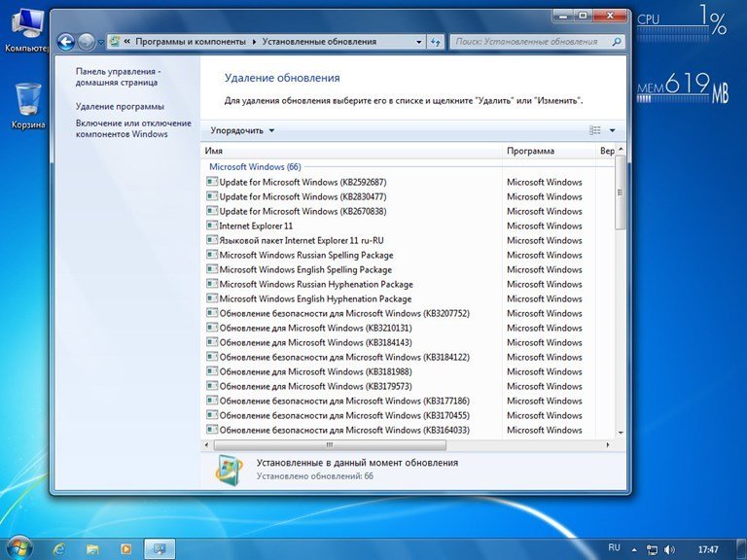The width and height of the screenshot is (747, 560).
Task: Select the text Обновление для Microsoft Windows (KB3179573)
Action: click(x=315, y=386)
